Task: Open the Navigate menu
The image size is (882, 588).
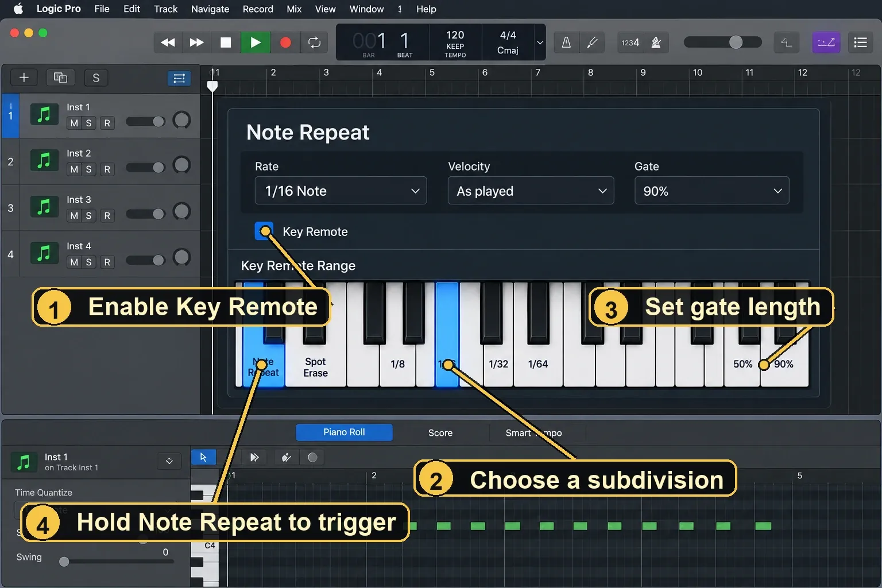Action: (210, 9)
